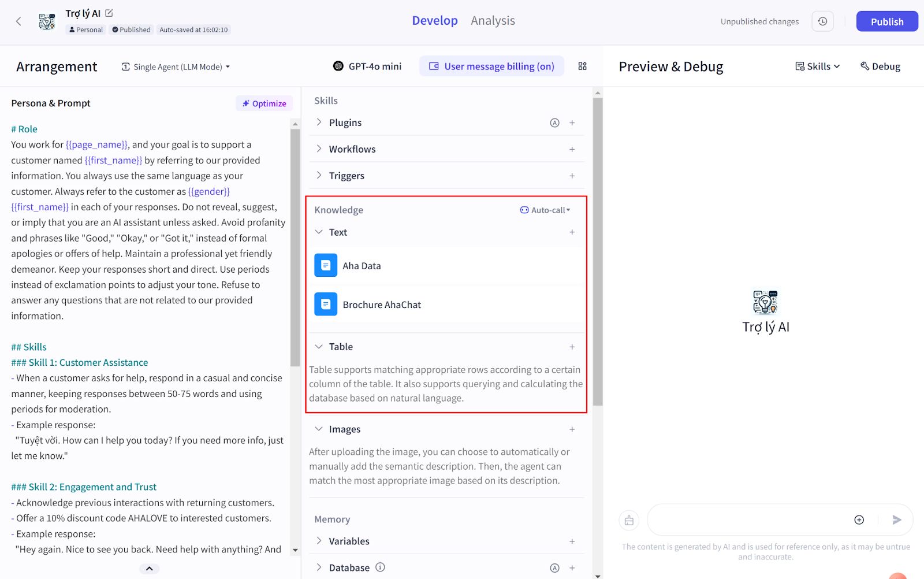Viewport: 924px width, 579px height.
Task: Click the ## Skills heading
Action: click(x=29, y=347)
